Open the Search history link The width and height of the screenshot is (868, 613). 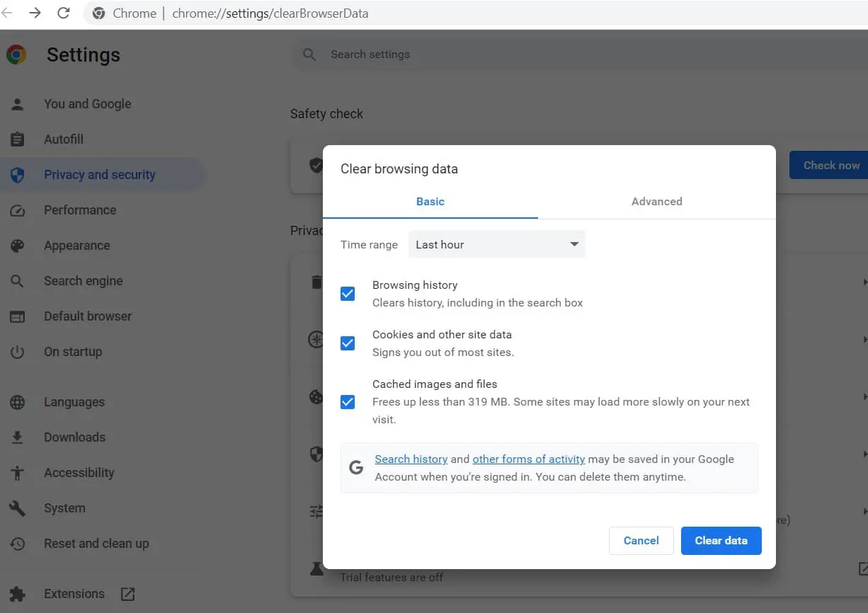point(411,459)
